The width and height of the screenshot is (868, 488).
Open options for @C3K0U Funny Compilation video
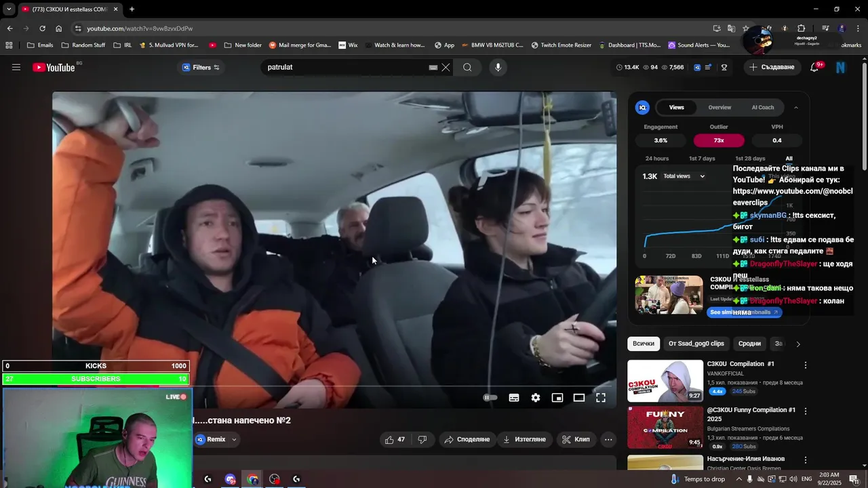pos(806,411)
